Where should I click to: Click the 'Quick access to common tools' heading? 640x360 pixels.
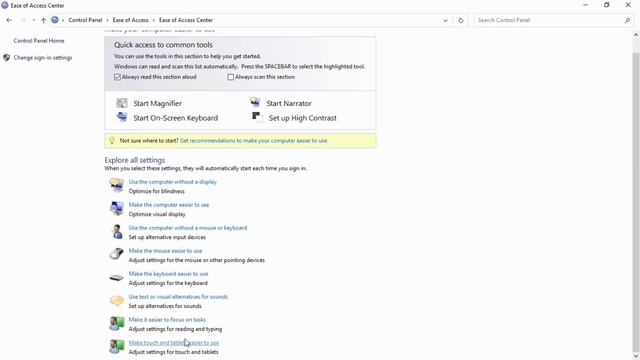(163, 45)
